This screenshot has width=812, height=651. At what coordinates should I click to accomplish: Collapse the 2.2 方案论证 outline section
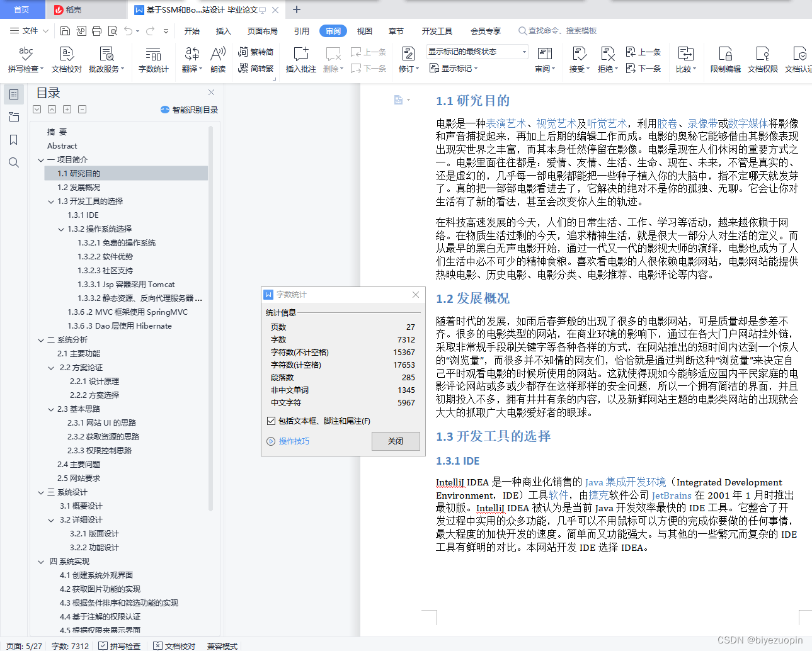(50, 367)
